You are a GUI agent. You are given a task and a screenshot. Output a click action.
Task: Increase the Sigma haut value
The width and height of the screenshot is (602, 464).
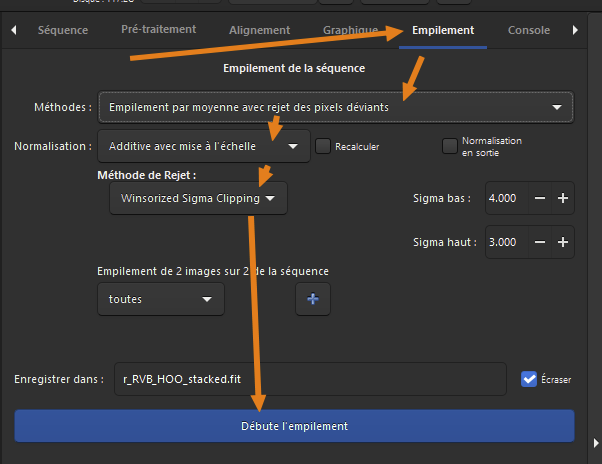563,242
